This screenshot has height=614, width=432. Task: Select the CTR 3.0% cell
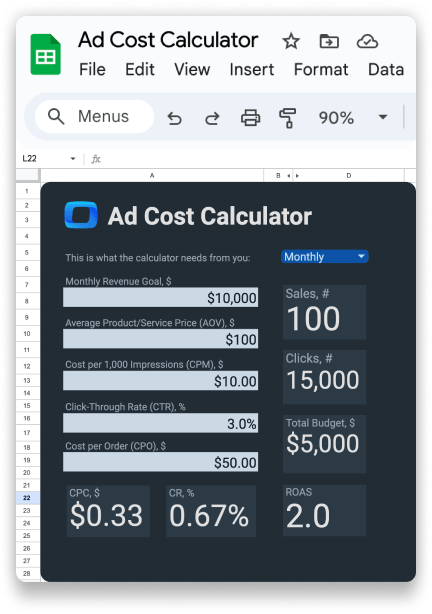pyautogui.click(x=161, y=423)
